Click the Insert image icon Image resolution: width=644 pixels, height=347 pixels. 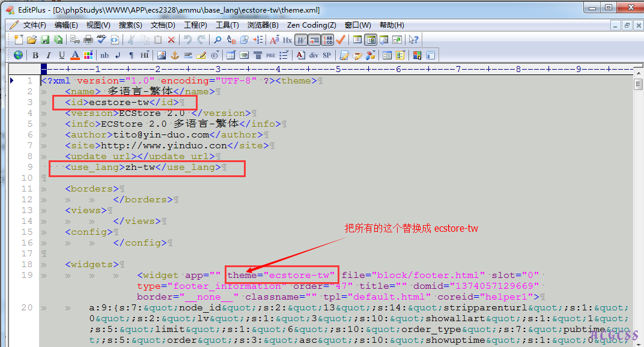(x=161, y=55)
